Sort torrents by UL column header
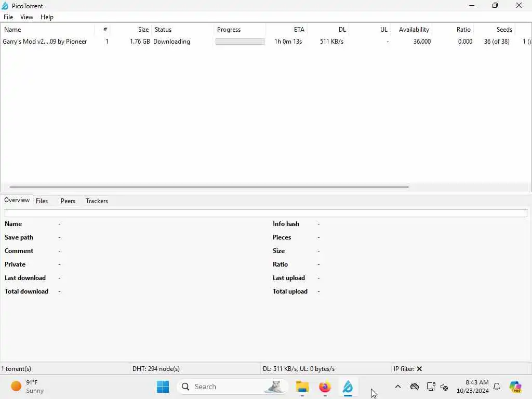The height and width of the screenshot is (399, 532). pos(369,30)
